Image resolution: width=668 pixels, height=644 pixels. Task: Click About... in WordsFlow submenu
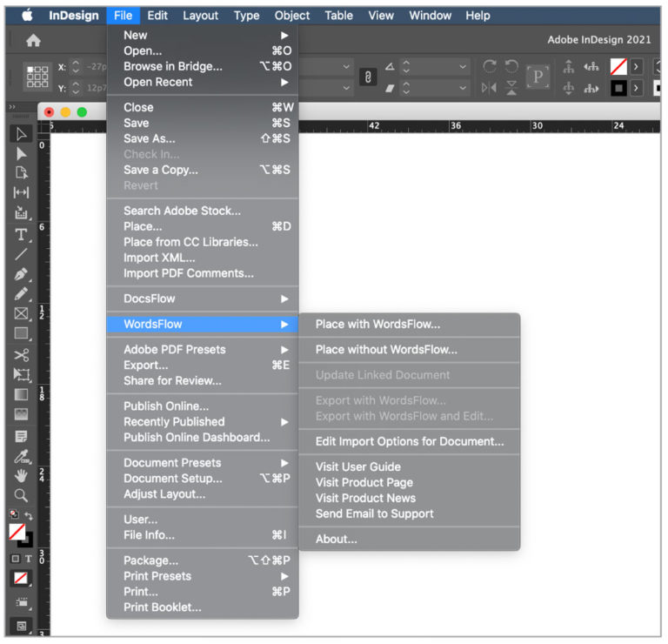(x=410, y=540)
